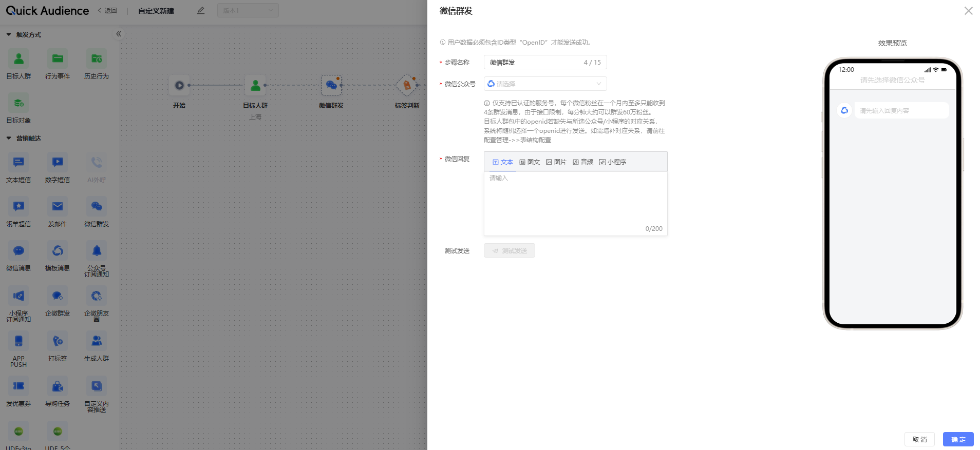
Task: Pick the 公众号订阅通知 bell icon
Action: (x=97, y=250)
